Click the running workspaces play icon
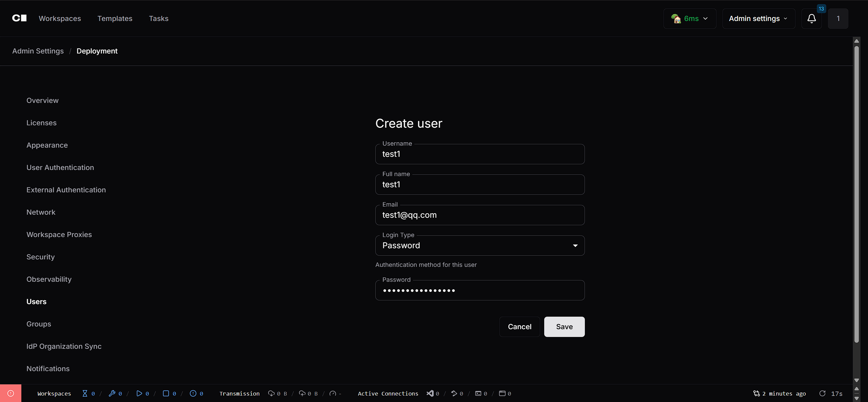868x402 pixels. 139,393
